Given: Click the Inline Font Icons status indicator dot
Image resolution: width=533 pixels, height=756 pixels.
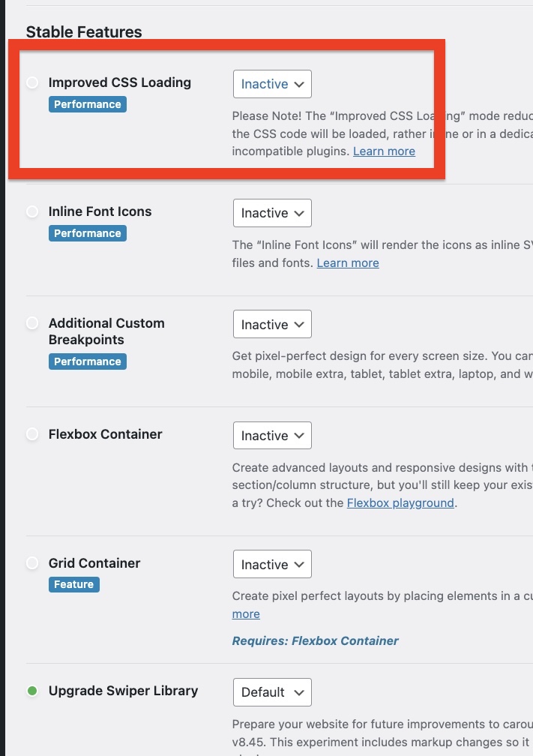Looking at the screenshot, I should tap(32, 212).
